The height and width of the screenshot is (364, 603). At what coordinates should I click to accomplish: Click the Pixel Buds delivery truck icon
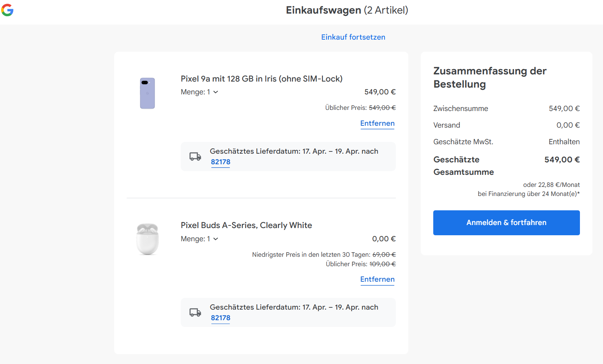click(x=195, y=312)
